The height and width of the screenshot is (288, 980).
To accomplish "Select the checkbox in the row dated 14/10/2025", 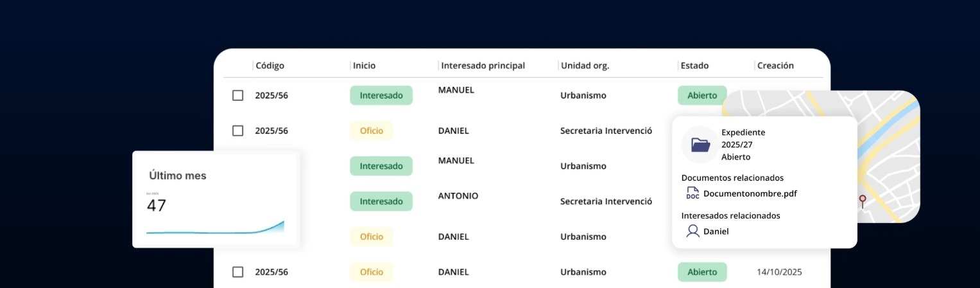I will click(237, 272).
